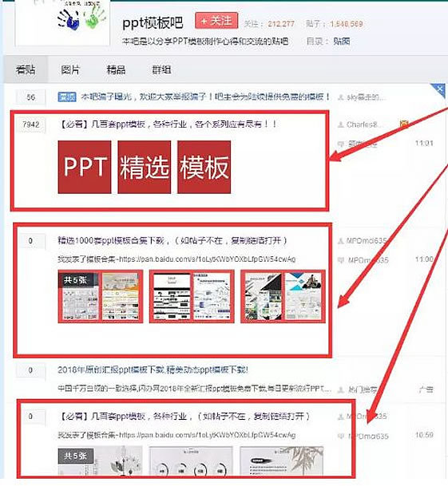
Task: Open the 精品 tab
Action: [116, 69]
